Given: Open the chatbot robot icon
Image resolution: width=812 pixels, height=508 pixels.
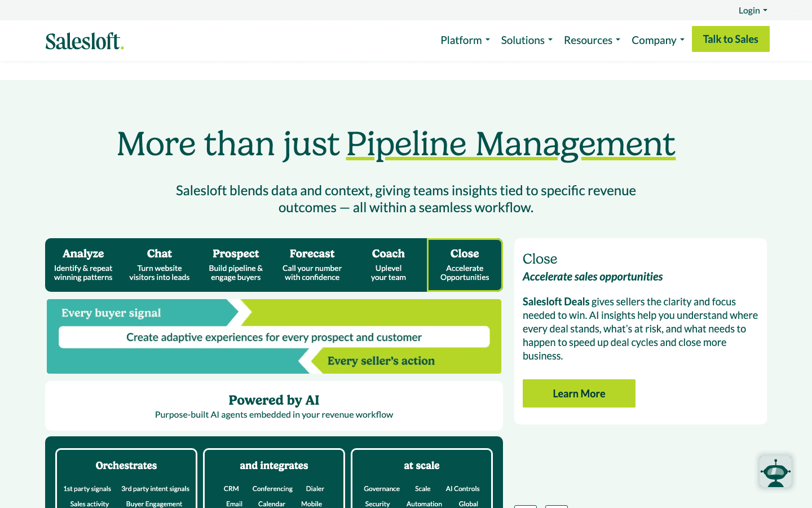Looking at the screenshot, I should [775, 471].
